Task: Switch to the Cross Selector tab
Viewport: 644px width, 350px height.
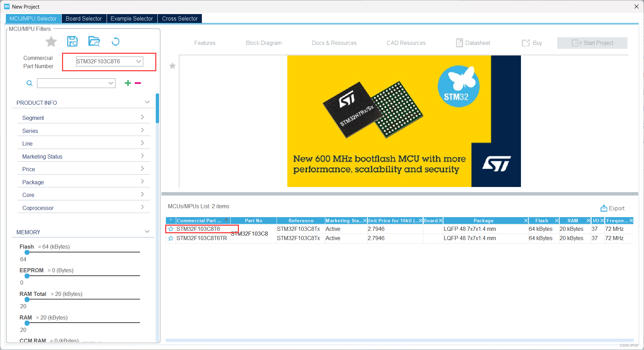Action: [x=180, y=18]
